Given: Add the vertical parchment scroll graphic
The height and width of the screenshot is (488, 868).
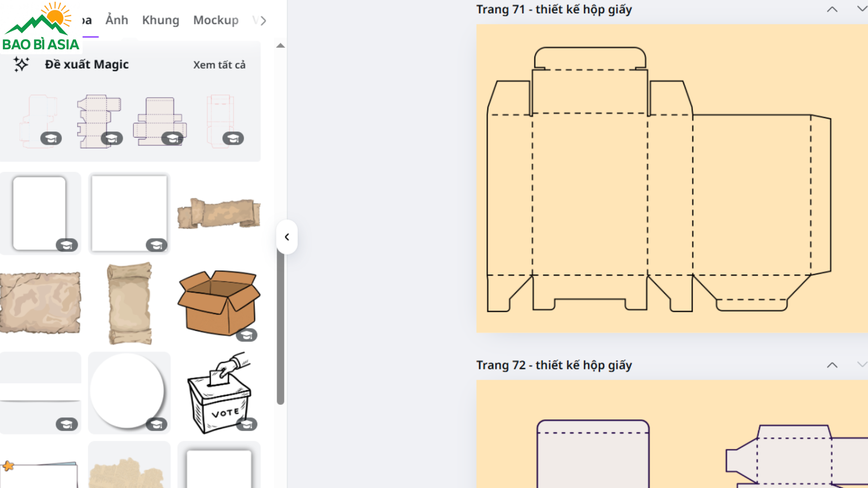Looking at the screenshot, I should (x=129, y=303).
